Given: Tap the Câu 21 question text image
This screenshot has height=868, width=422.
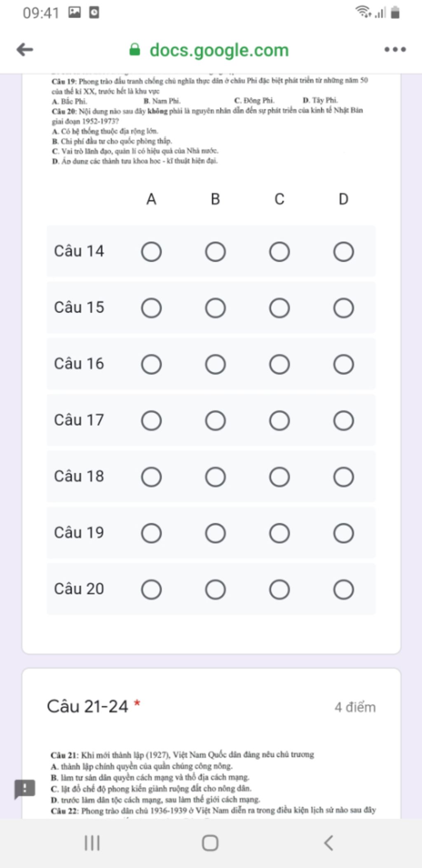Looking at the screenshot, I should [x=182, y=755].
